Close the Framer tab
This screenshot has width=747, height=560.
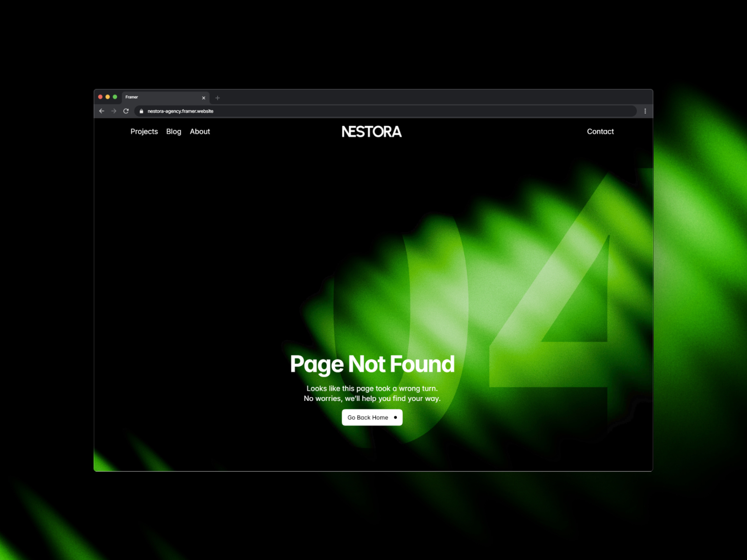[x=204, y=98]
